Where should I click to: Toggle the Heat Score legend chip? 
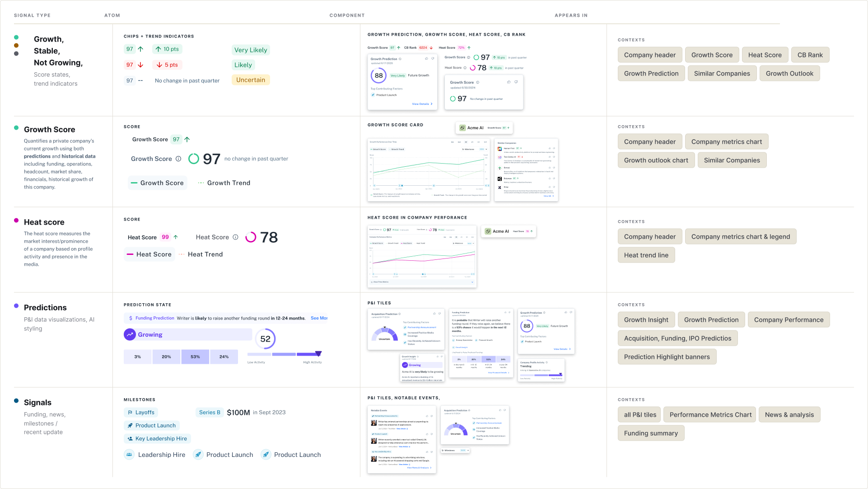coord(149,254)
